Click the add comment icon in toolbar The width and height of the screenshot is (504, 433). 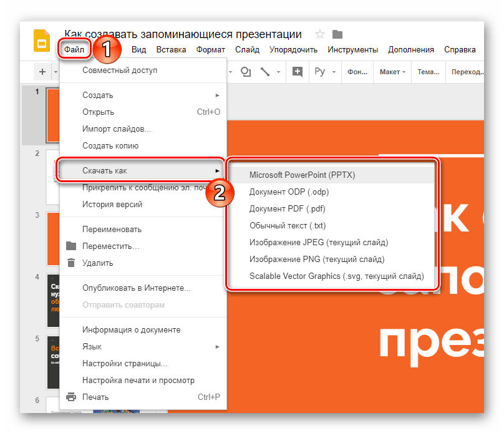pyautogui.click(x=298, y=72)
